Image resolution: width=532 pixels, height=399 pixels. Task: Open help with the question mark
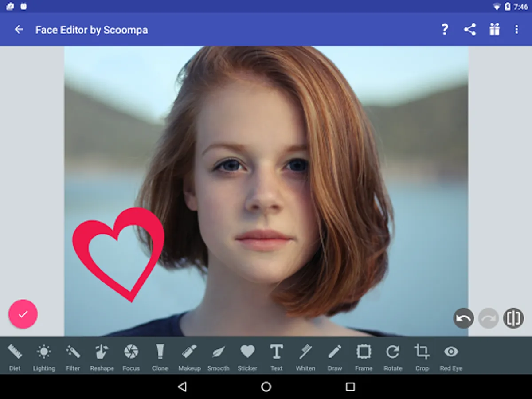(x=445, y=30)
